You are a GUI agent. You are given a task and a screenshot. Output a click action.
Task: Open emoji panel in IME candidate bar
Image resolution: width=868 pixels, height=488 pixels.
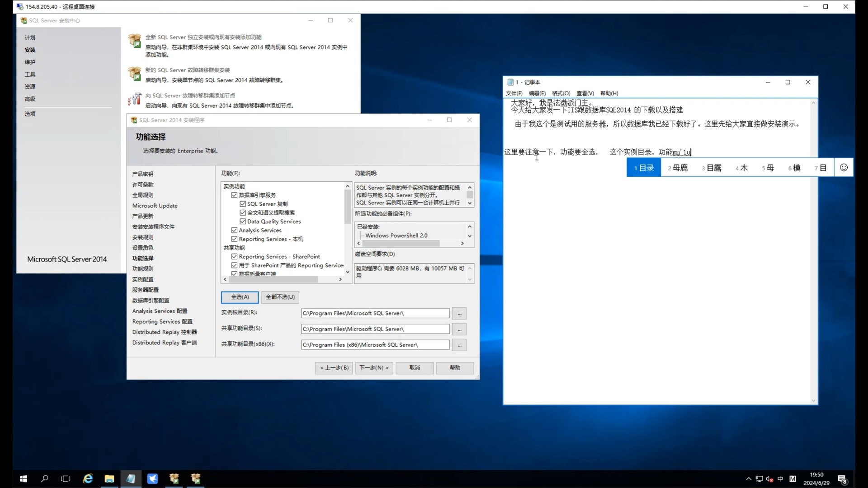tap(844, 168)
